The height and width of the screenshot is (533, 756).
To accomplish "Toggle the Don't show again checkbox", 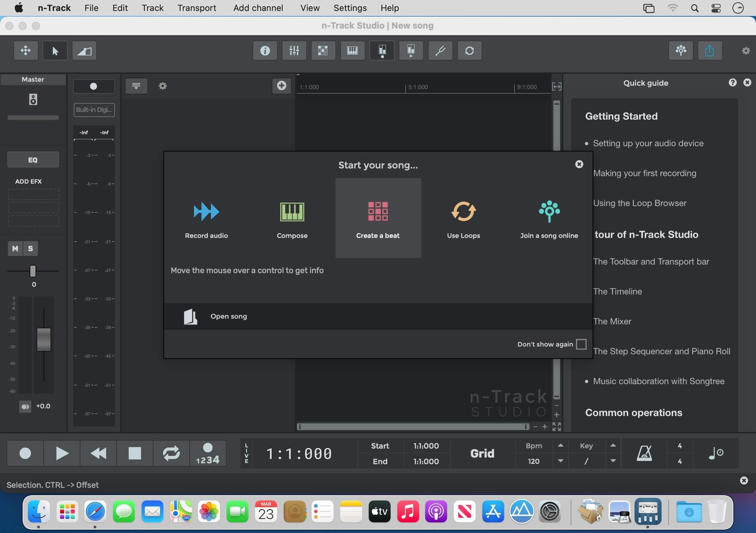I will click(x=582, y=344).
